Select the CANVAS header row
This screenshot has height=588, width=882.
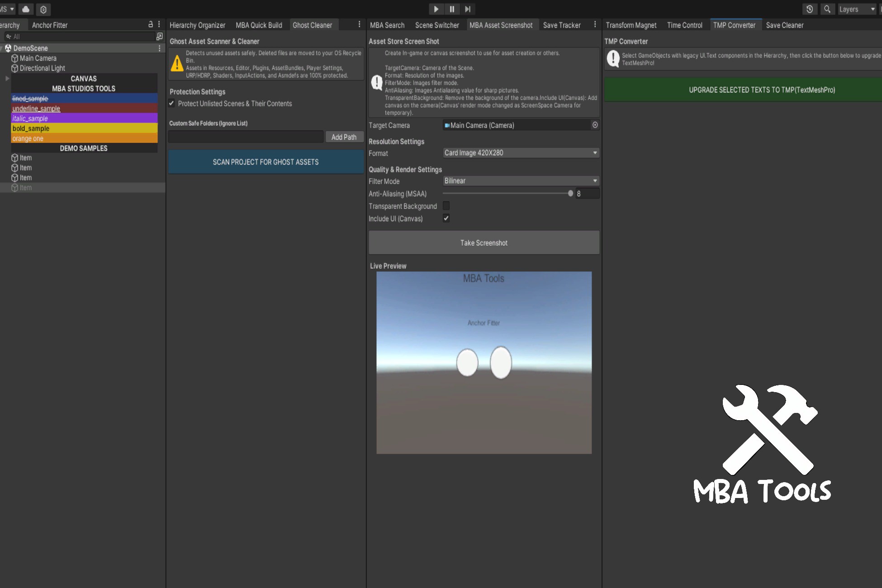pos(84,78)
